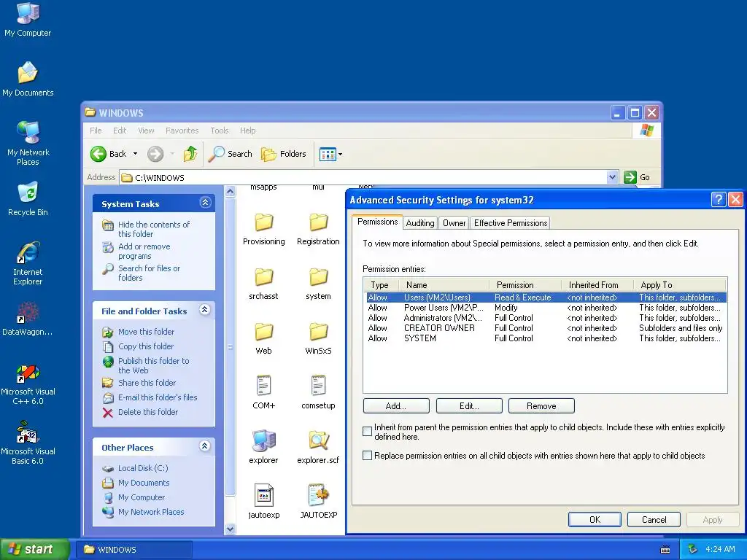This screenshot has height=560, width=747.
Task: Open the Help menu
Action: point(248,131)
